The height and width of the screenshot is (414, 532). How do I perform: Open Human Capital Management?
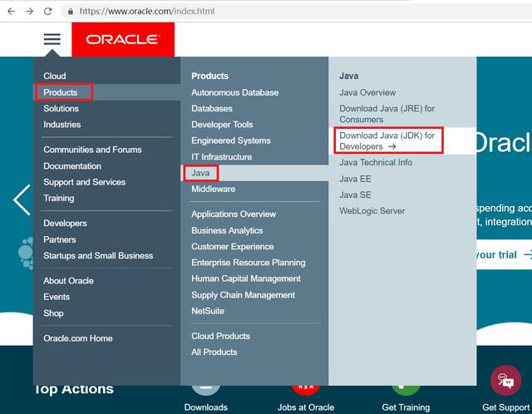click(x=246, y=278)
